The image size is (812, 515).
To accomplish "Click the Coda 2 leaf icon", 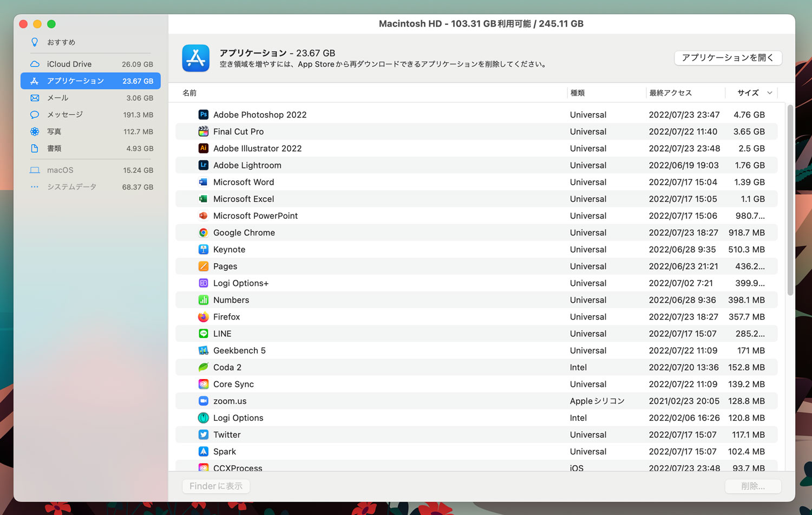I will 204,367.
